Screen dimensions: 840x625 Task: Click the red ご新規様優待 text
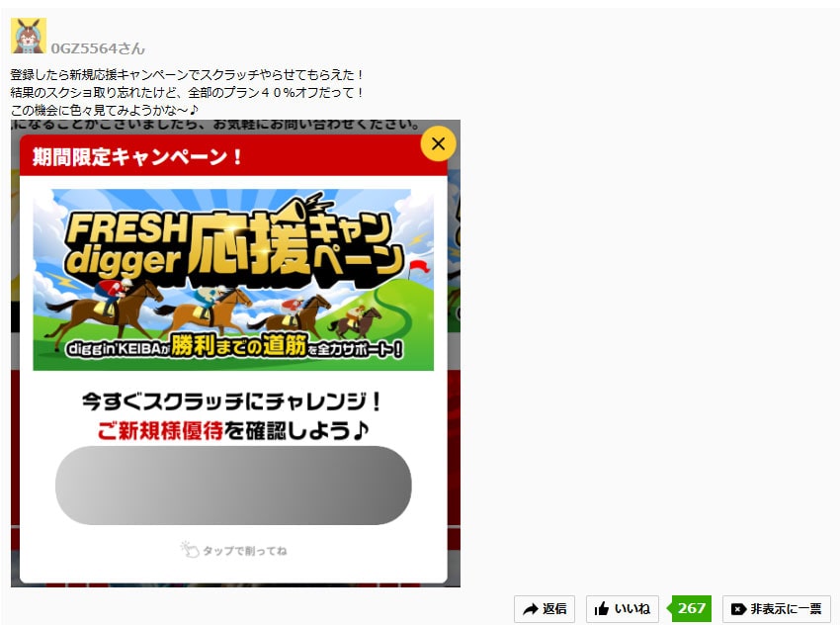160,430
